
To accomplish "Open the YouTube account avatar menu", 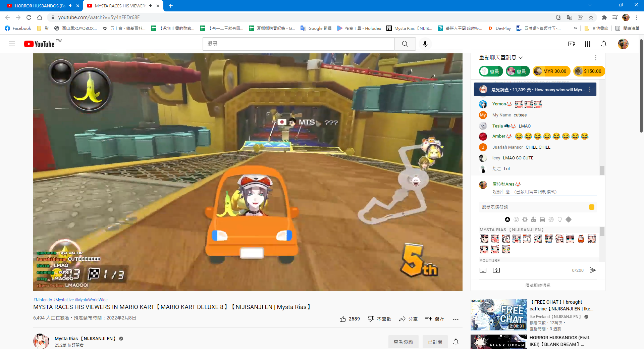I will [x=623, y=44].
